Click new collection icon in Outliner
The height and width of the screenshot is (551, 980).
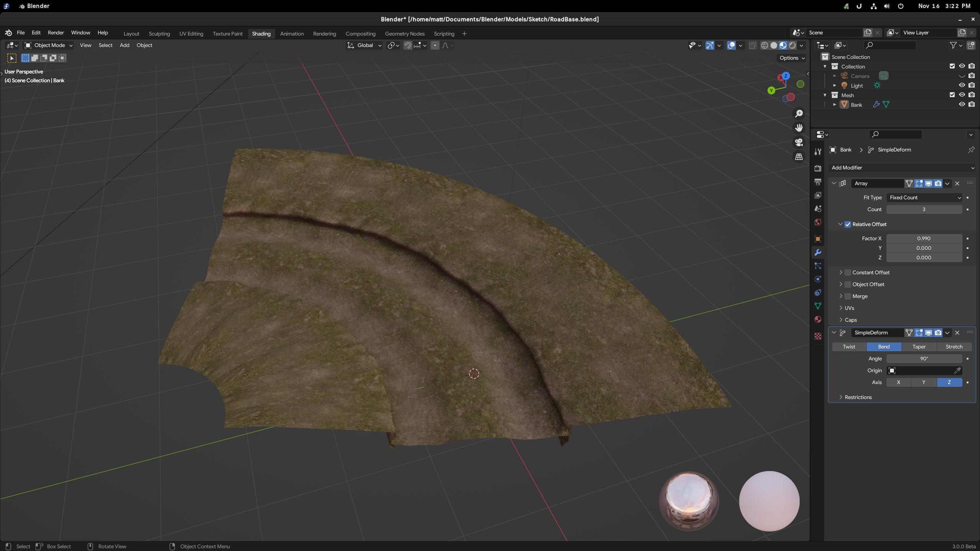[x=971, y=46]
